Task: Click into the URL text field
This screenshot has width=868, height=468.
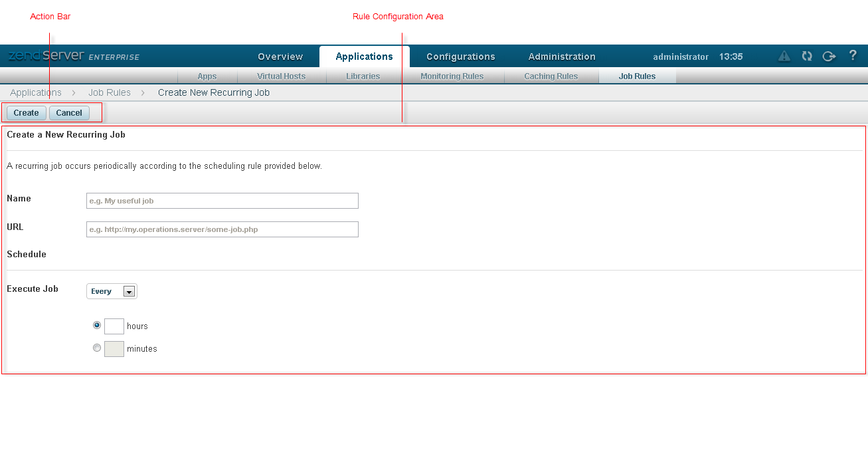Action: pos(222,229)
